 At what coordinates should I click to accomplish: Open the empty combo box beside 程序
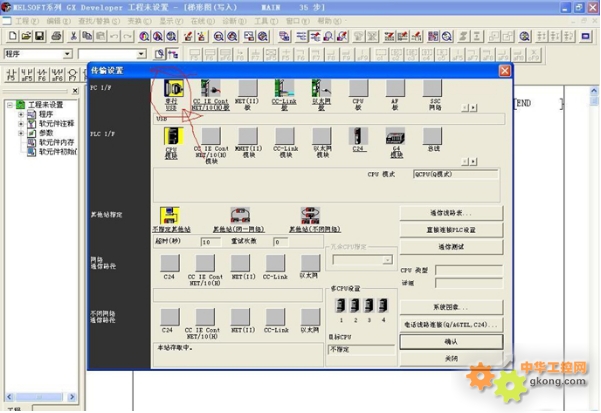pos(141,54)
